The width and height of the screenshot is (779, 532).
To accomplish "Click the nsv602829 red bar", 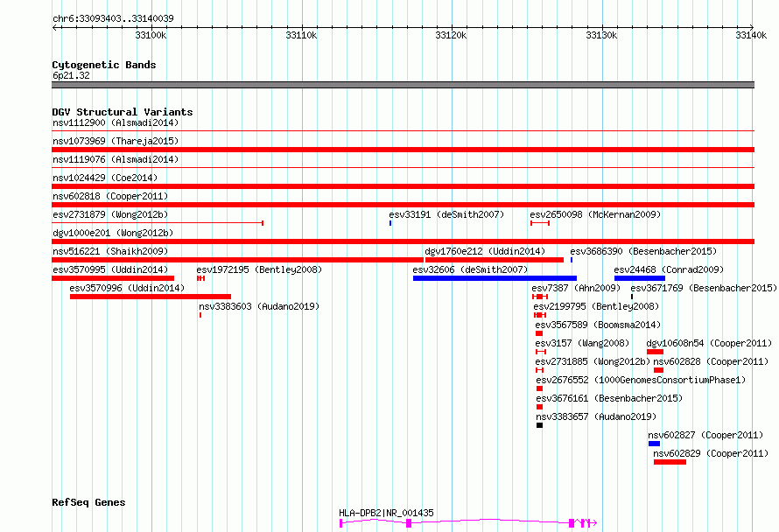I will (670, 462).
